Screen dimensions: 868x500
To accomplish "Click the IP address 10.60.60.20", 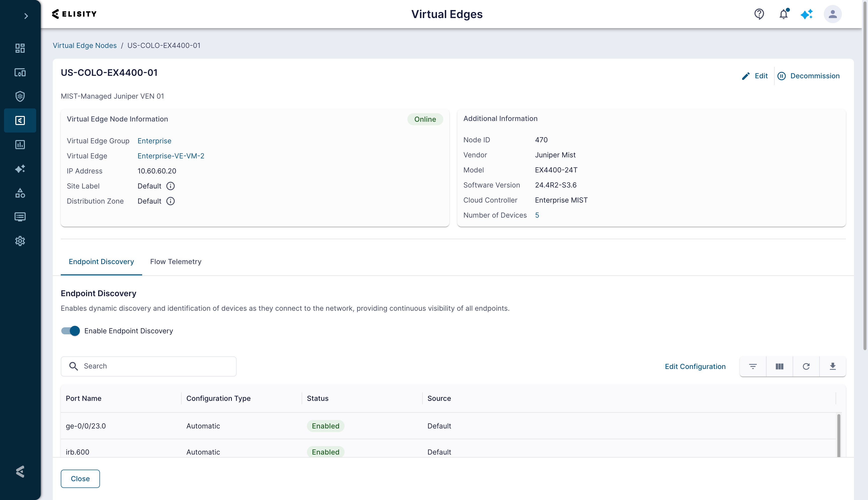I will tap(157, 171).
